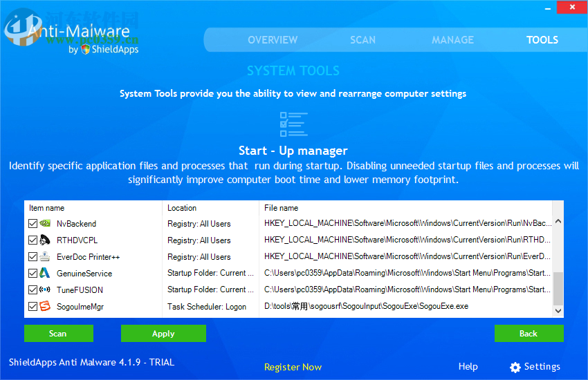Click the TuneFUSION broadcast icon
Viewport: 588px width, 380px height.
click(x=45, y=289)
